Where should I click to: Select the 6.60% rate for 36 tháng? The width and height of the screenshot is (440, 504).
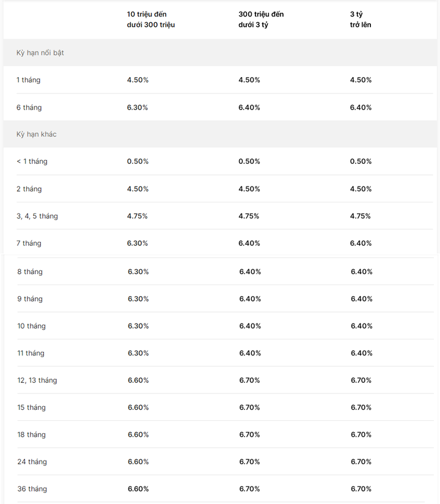point(138,489)
